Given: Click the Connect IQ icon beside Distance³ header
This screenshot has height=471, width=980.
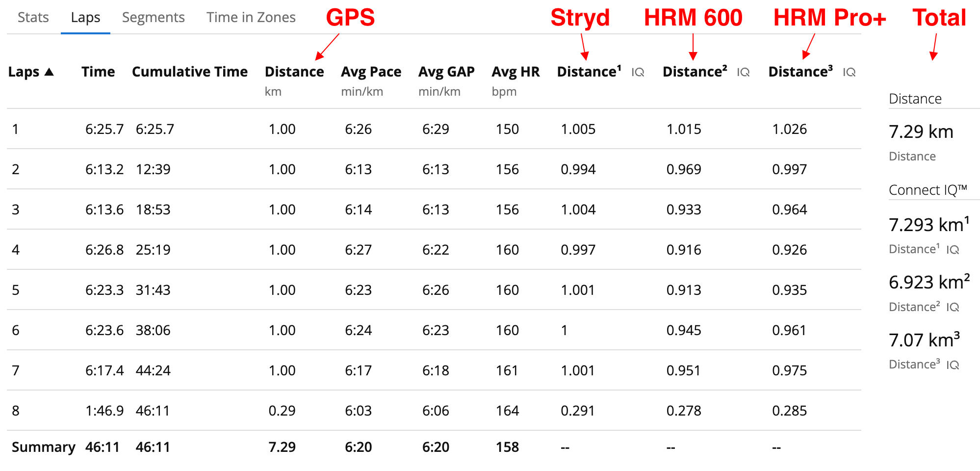Looking at the screenshot, I should point(849,73).
